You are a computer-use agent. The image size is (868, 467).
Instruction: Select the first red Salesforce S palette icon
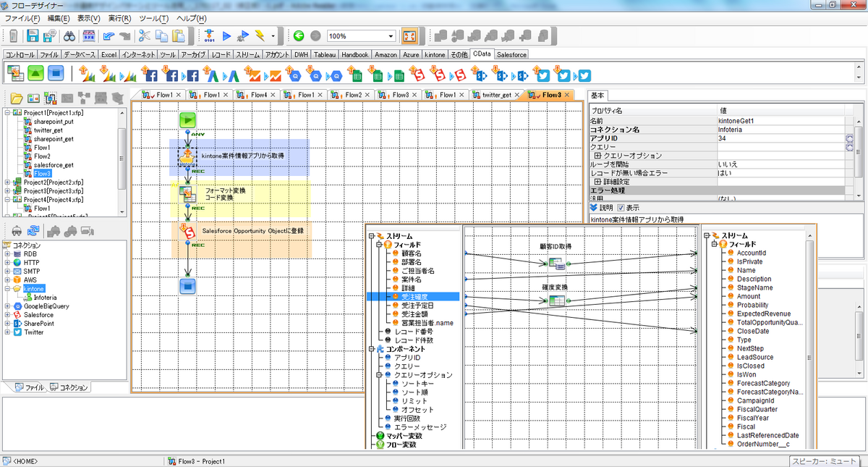tap(417, 74)
